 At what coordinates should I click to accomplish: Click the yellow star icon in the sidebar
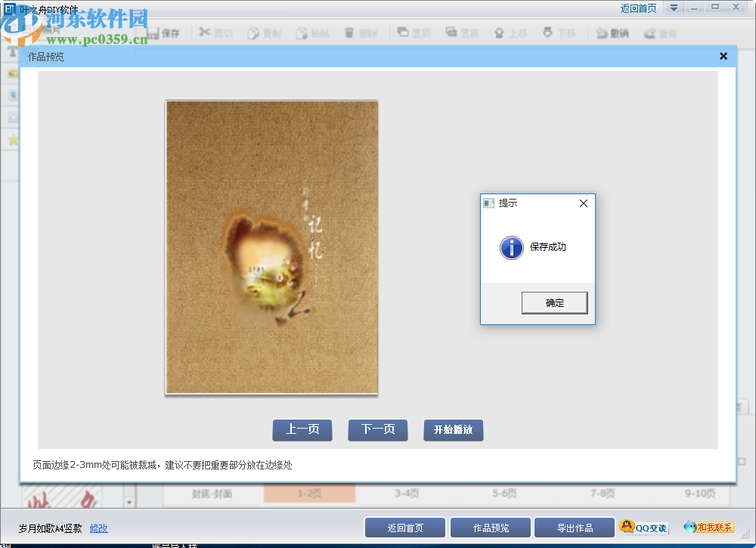pos(13,140)
